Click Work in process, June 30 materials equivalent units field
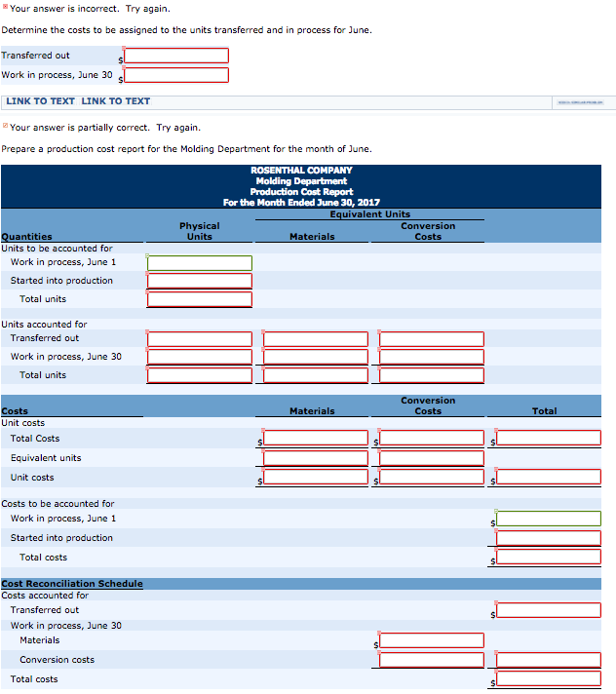Image resolution: width=616 pixels, height=694 pixels. 316,357
